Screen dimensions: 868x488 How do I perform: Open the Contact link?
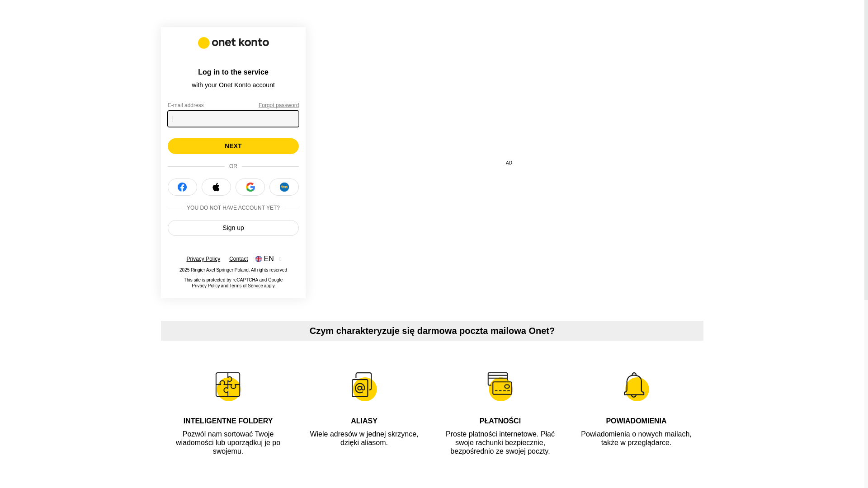(x=238, y=259)
